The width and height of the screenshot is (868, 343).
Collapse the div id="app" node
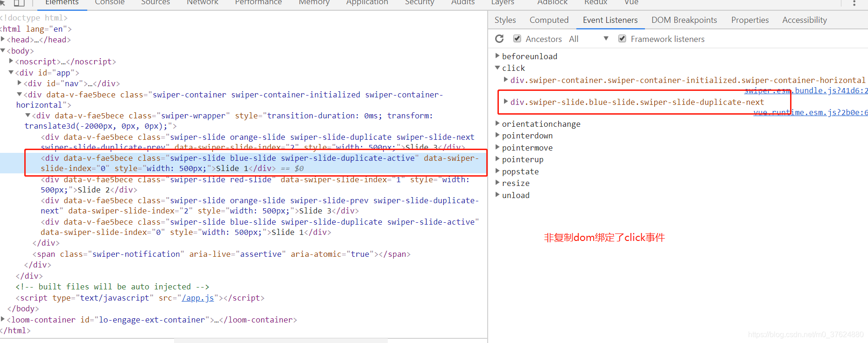pos(11,72)
